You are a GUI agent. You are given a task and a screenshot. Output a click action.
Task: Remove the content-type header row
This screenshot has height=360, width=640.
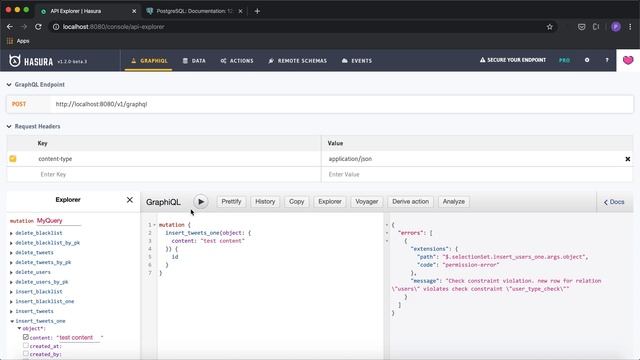coord(628,159)
